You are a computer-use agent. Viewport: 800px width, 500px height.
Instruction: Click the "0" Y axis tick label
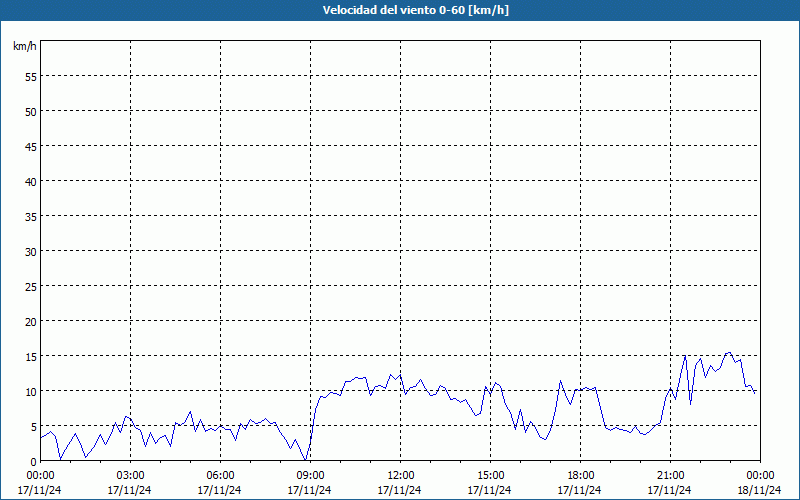(x=34, y=461)
